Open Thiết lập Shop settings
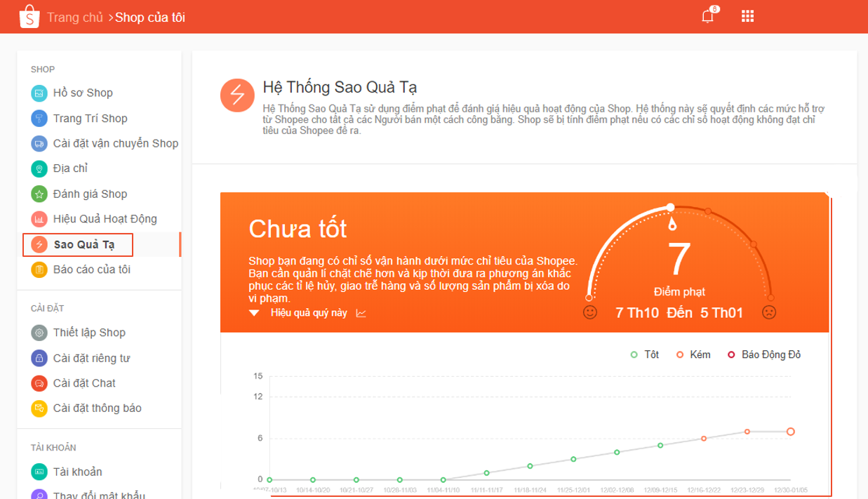Viewport: 868px width, 499px height. click(89, 333)
